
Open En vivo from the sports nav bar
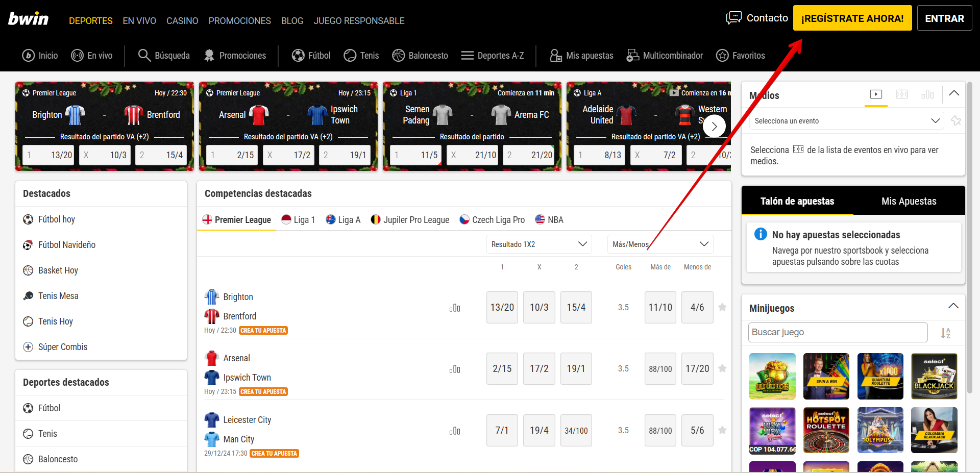pos(92,56)
